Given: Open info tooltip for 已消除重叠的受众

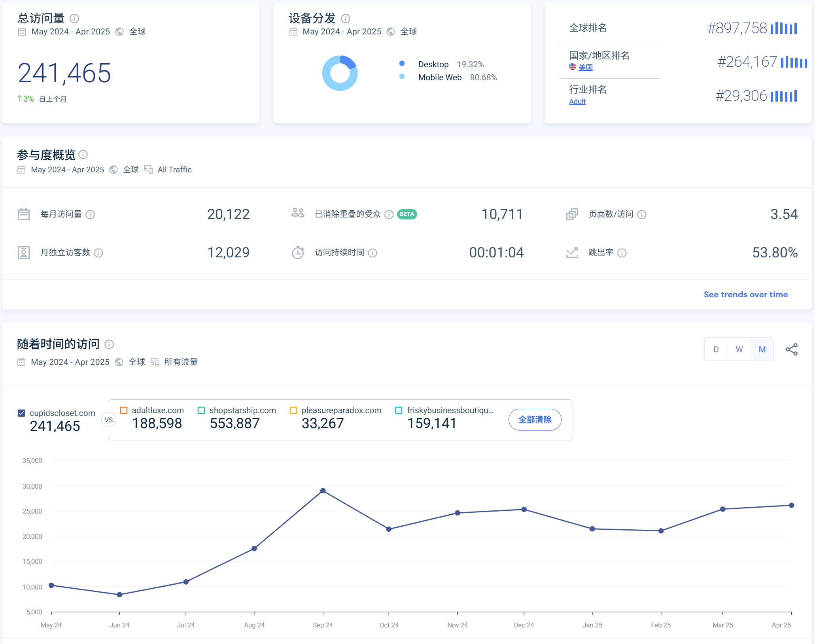Looking at the screenshot, I should click(389, 215).
